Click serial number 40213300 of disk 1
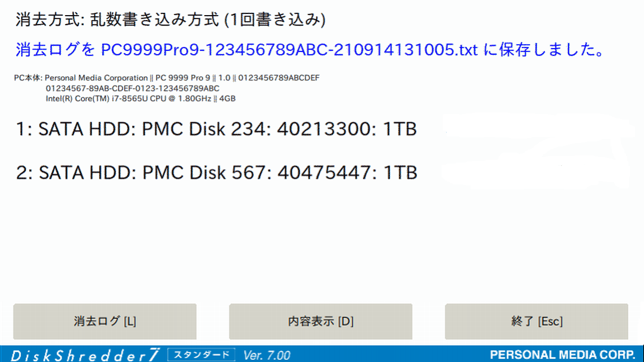 click(x=324, y=129)
